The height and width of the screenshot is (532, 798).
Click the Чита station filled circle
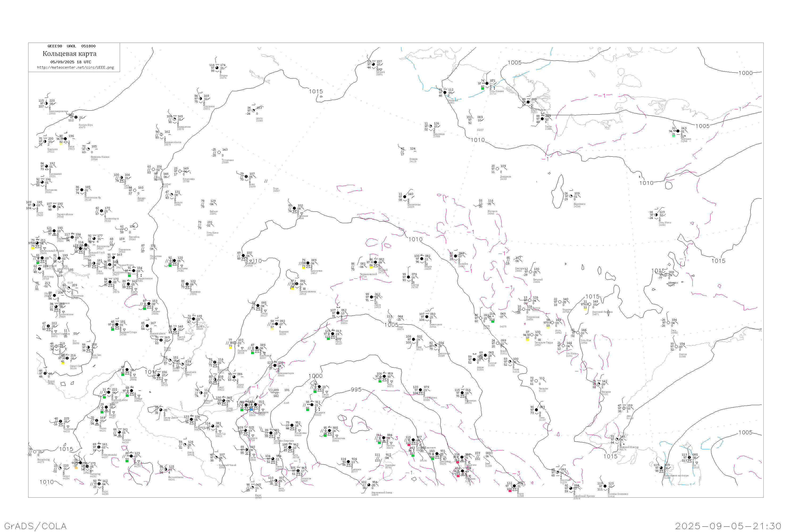(290, 447)
